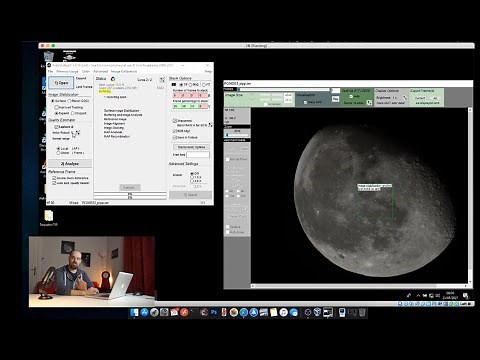Click the options button above Free text
This screenshot has width=480, height=360.
coord(191,147)
